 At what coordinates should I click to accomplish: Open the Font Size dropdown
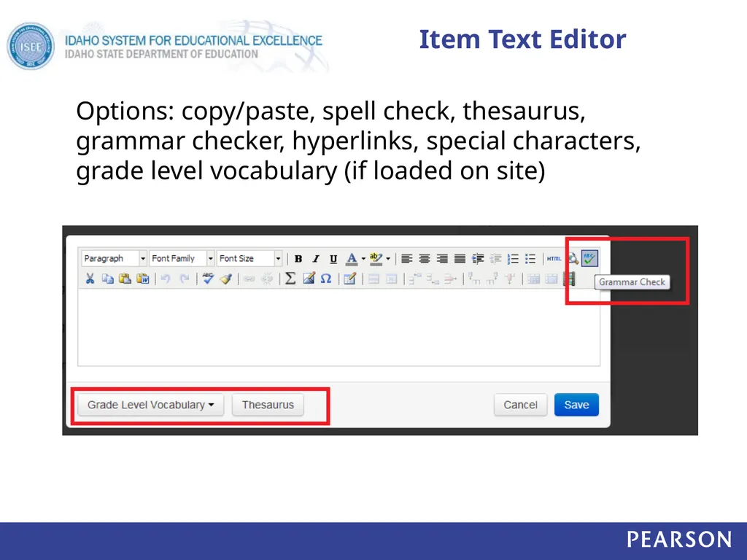(249, 259)
